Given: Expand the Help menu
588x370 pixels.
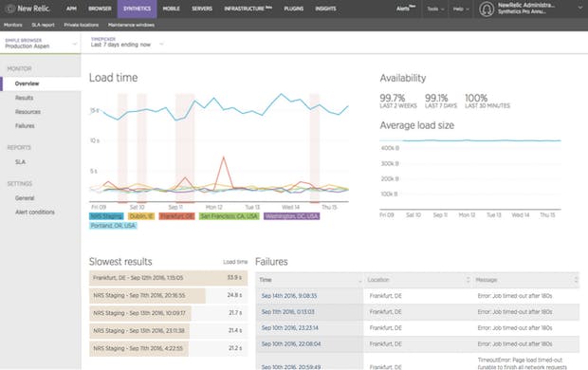Looking at the screenshot, I should point(461,9).
